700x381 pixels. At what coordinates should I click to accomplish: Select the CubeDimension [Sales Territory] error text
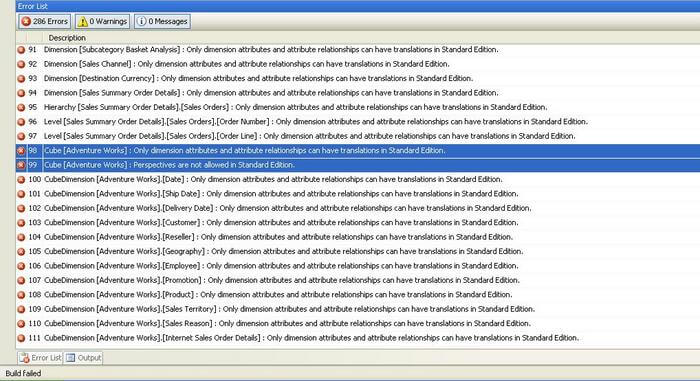coord(289,309)
